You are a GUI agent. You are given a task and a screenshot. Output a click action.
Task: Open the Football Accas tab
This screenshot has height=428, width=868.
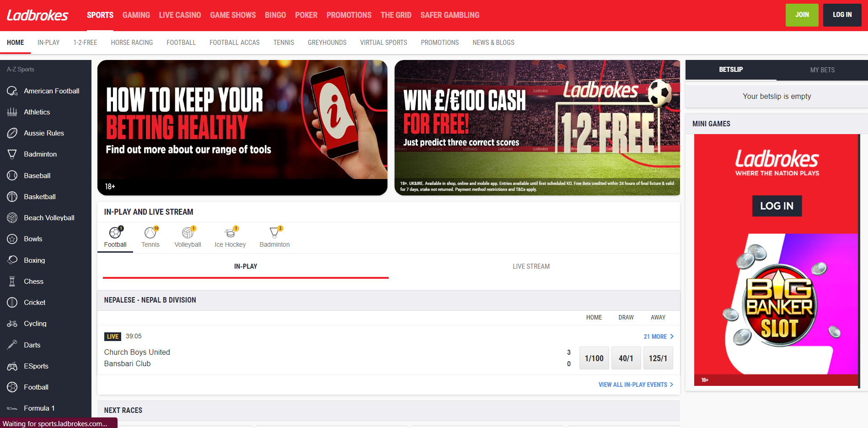point(235,43)
